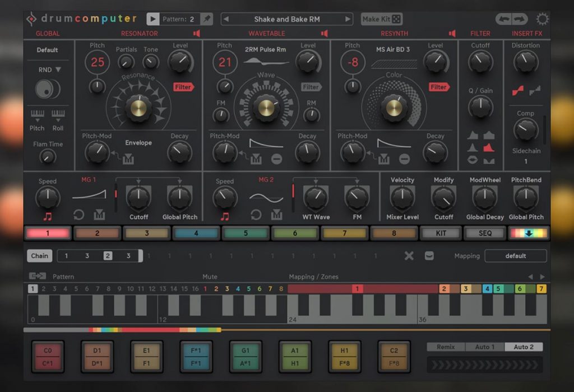This screenshot has width=574, height=392.
Task: Mute the Wavetable engine speaker icon
Action: (325, 34)
